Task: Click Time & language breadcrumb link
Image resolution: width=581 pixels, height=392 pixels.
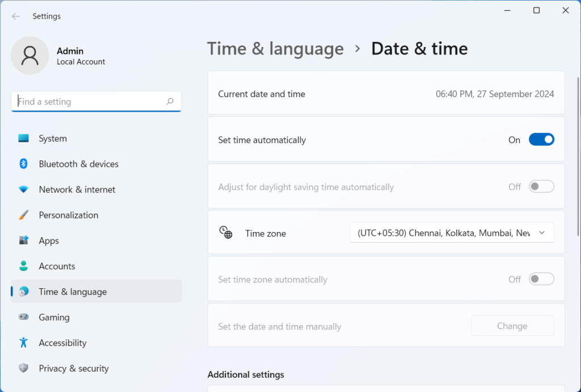Action: point(275,49)
